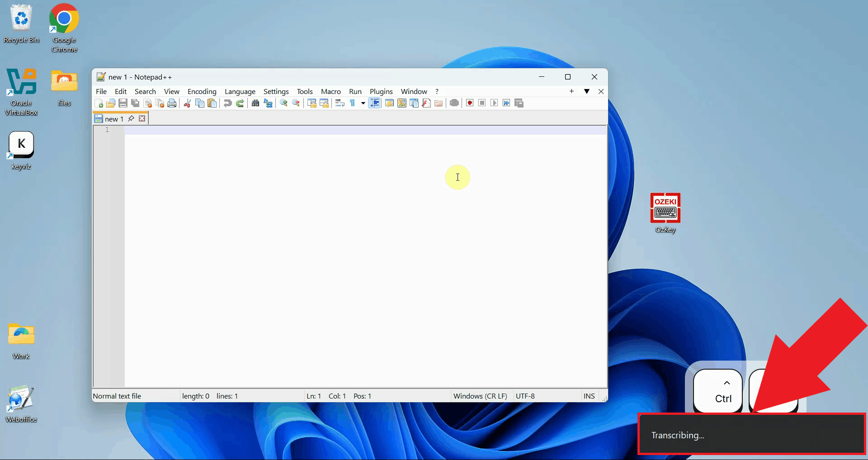Click the Zoom In magnifier icon

[x=283, y=103]
